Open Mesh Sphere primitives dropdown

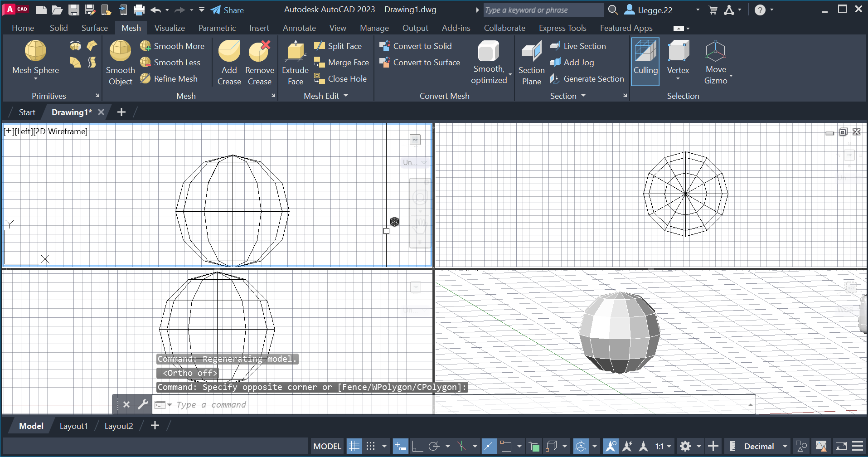(36, 78)
